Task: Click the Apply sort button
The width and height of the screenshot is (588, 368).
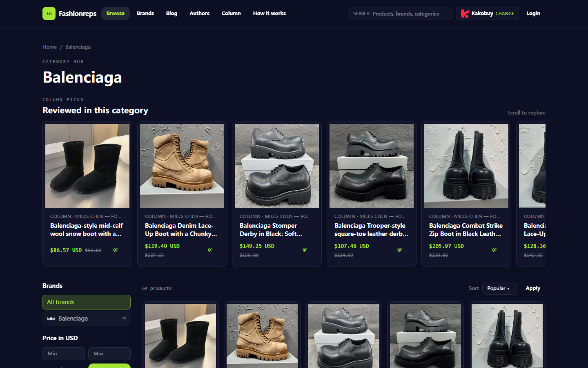Action: pos(533,288)
